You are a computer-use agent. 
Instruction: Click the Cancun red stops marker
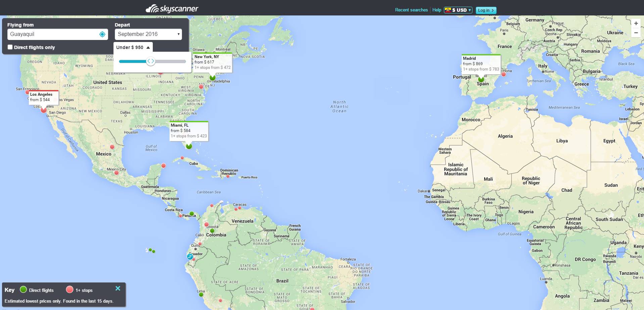tap(164, 166)
